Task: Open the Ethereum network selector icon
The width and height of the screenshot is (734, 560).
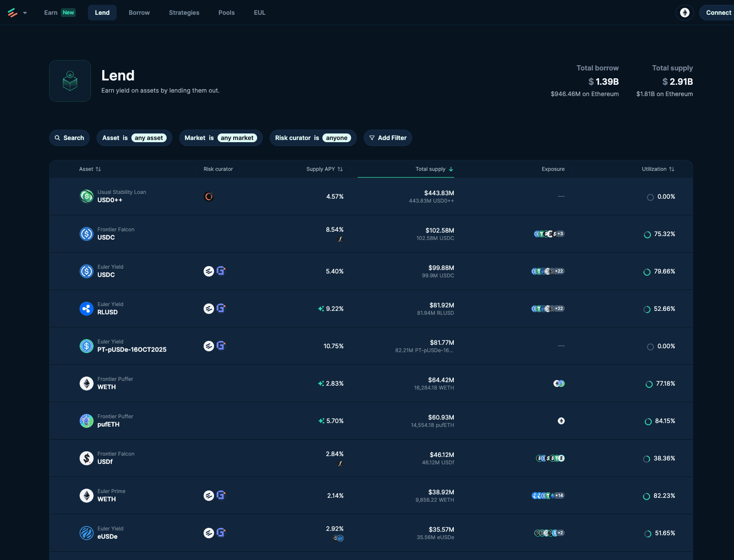Action: (x=684, y=13)
